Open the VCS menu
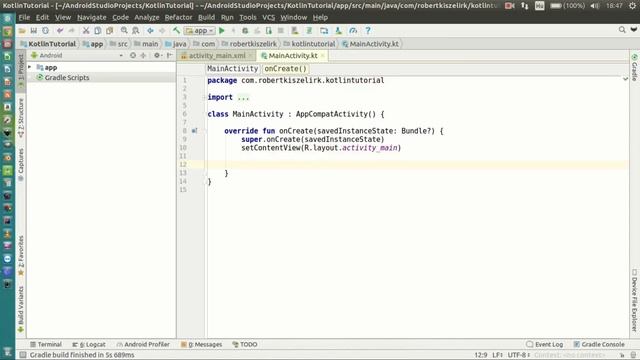This screenshot has height=360, width=640. point(268,18)
